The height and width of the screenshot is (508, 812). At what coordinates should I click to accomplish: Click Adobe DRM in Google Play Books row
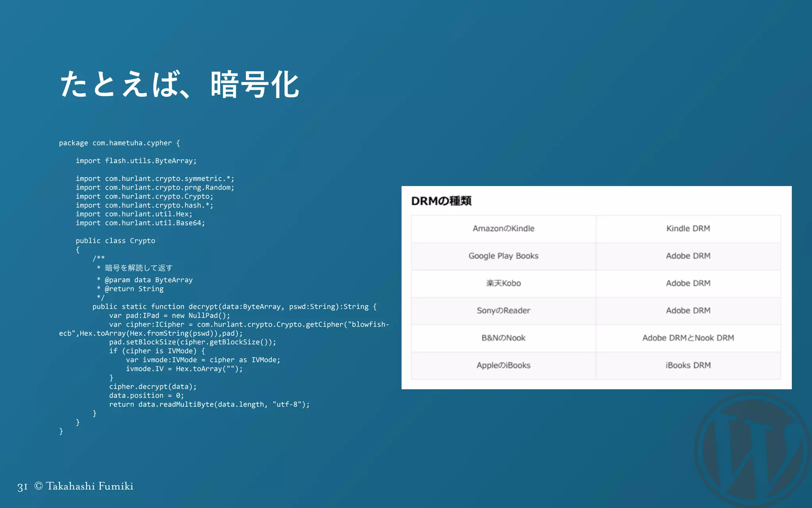pyautogui.click(x=688, y=256)
